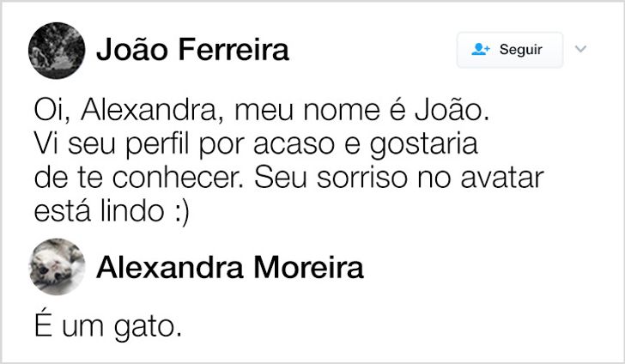Click the line "está lindo :)"
Image resolution: width=625 pixels, height=364 pixels.
click(x=112, y=211)
